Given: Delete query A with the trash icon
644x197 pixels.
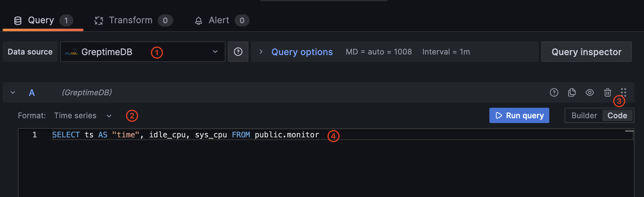Looking at the screenshot, I should pyautogui.click(x=607, y=92).
